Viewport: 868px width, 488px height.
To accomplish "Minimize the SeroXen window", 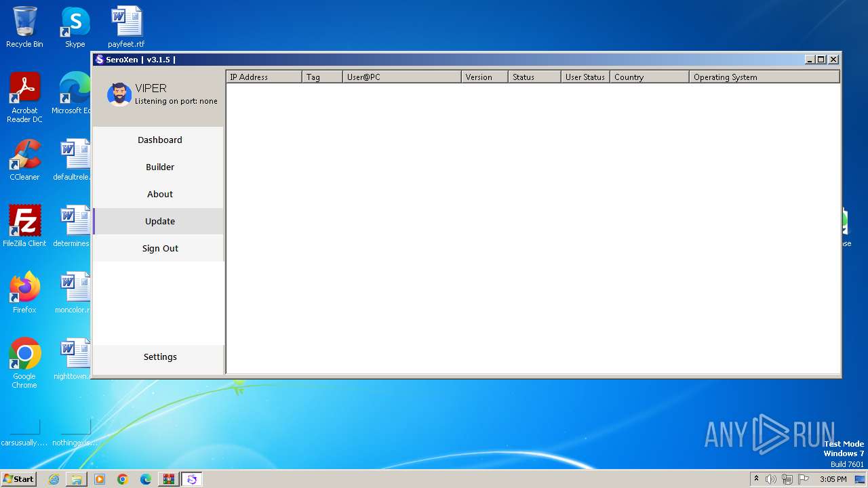I will click(810, 60).
